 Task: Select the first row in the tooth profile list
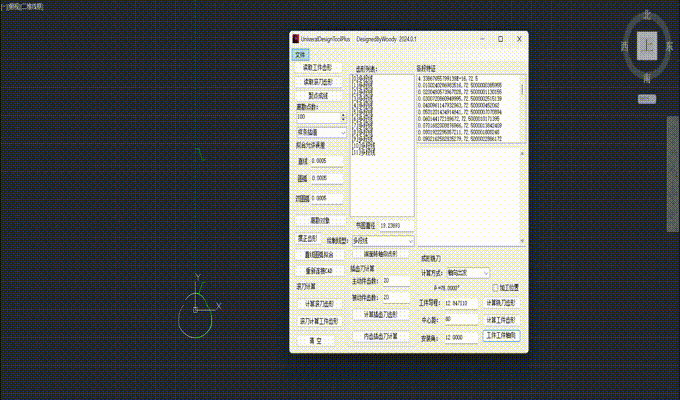(x=362, y=78)
